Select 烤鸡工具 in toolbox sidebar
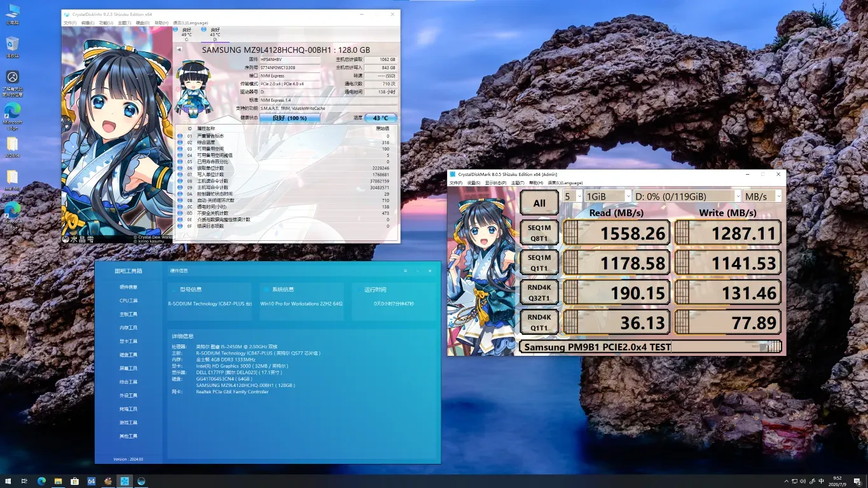Image resolution: width=868 pixels, height=488 pixels. [128, 409]
